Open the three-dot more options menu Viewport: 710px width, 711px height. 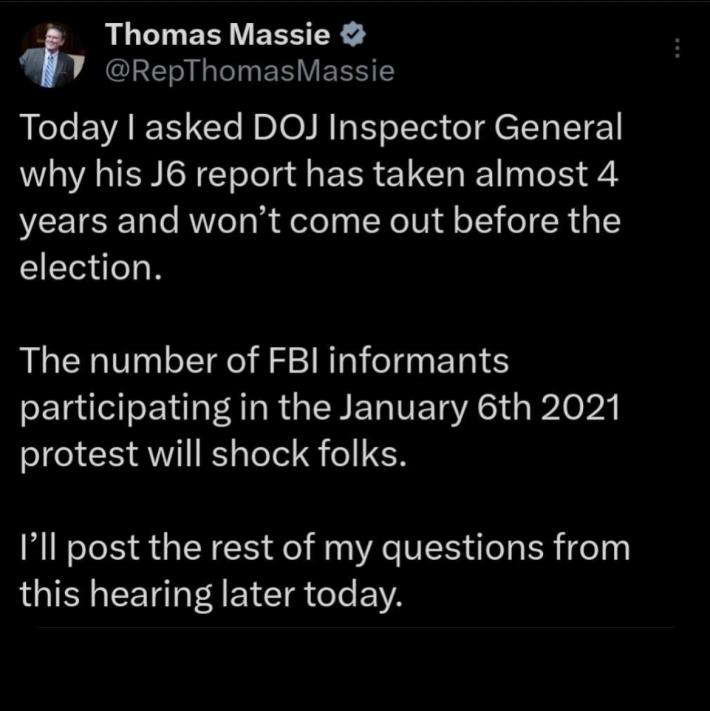pyautogui.click(x=677, y=48)
